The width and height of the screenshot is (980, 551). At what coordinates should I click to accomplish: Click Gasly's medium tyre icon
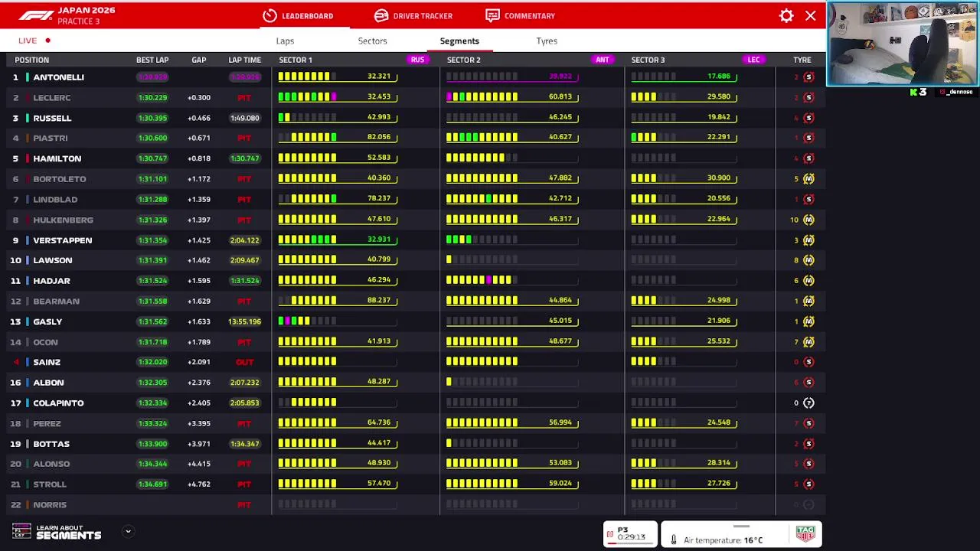[808, 321]
